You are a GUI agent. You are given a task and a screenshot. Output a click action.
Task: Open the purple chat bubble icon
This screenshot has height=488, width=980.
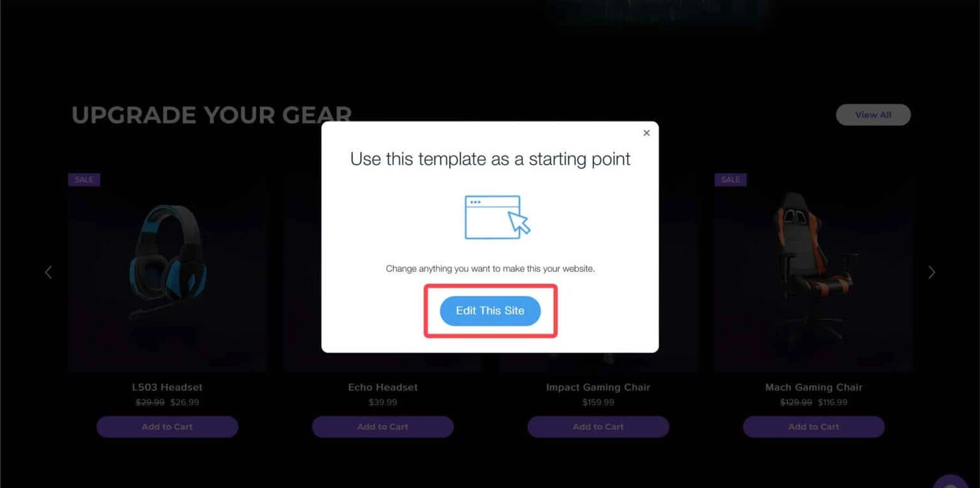[x=951, y=483]
